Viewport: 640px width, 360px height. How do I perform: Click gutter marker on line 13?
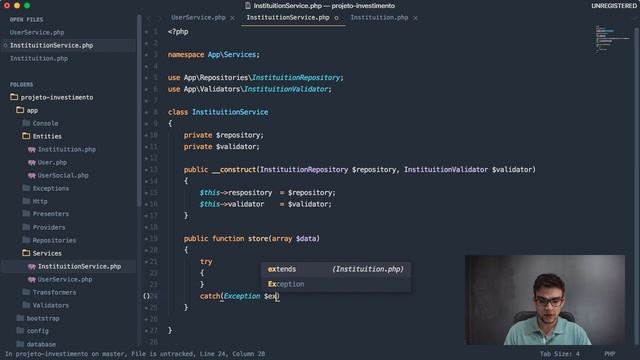click(x=147, y=169)
